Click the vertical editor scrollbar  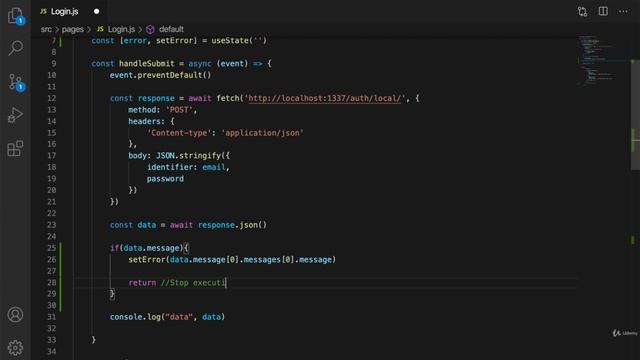[635, 114]
